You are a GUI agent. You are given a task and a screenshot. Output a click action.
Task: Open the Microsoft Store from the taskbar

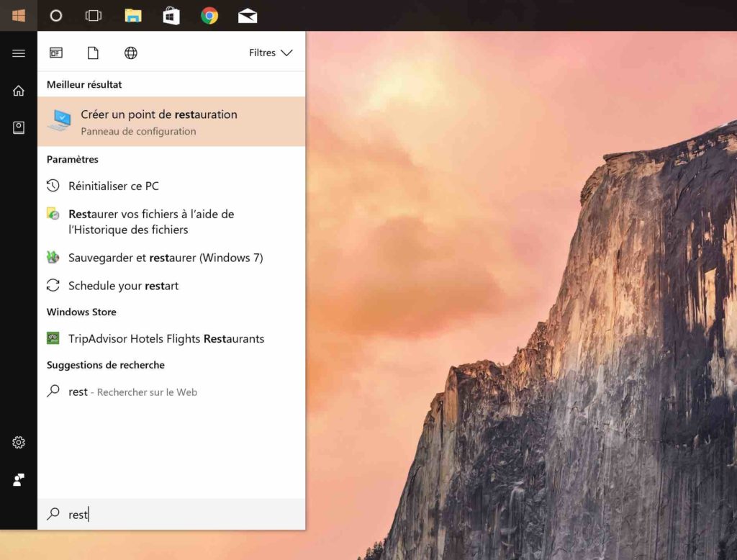coord(171,14)
